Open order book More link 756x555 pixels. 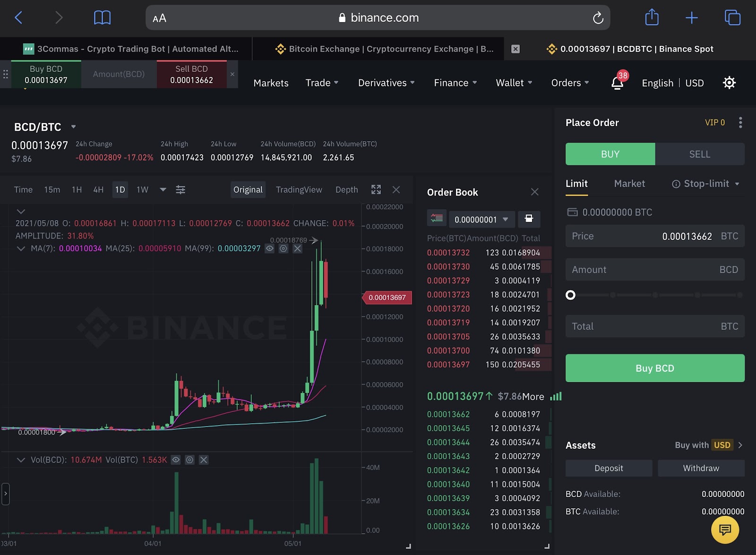533,397
